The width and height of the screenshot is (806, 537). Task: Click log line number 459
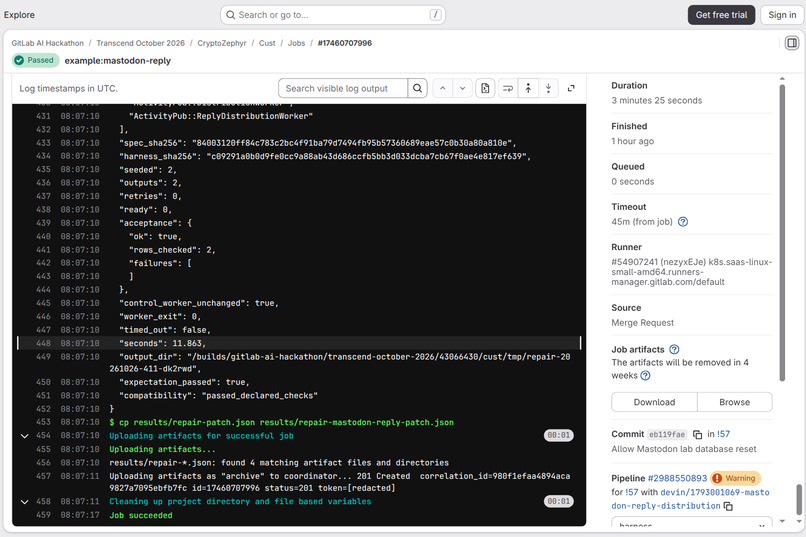(43, 515)
